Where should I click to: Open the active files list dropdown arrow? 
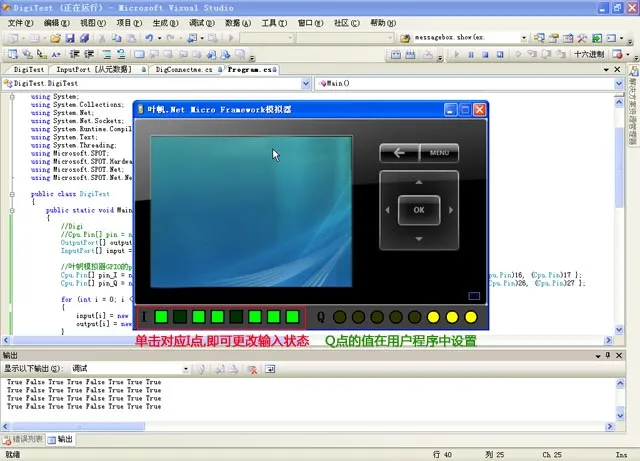[x=606, y=70]
